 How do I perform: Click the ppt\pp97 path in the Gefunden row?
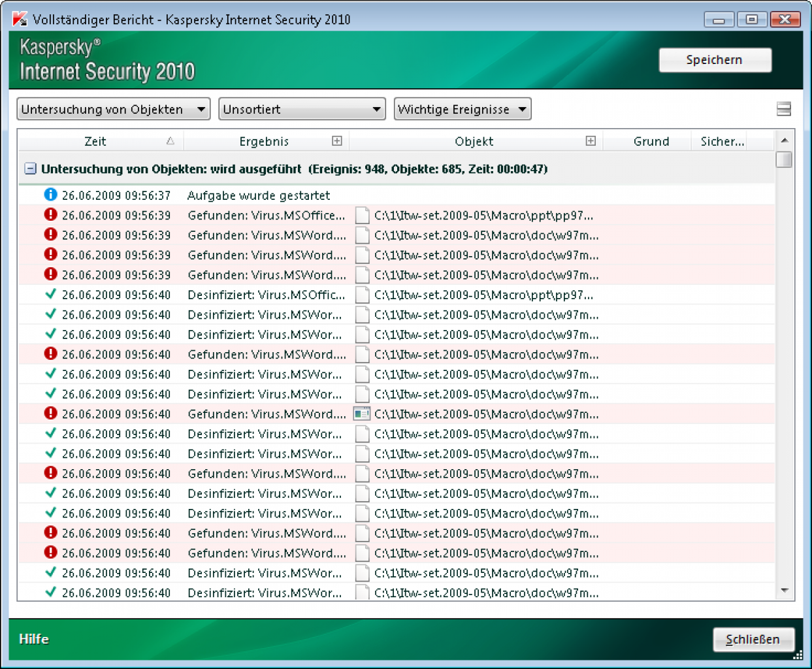(484, 215)
